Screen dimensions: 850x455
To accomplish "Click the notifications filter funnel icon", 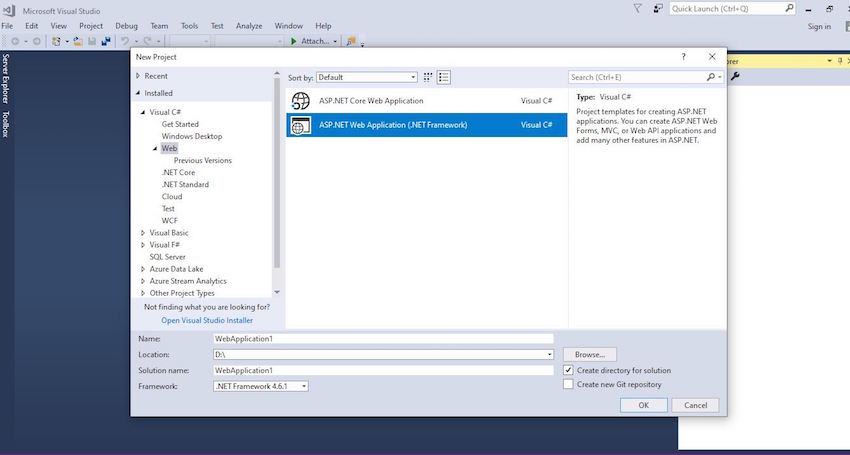I will (638, 8).
